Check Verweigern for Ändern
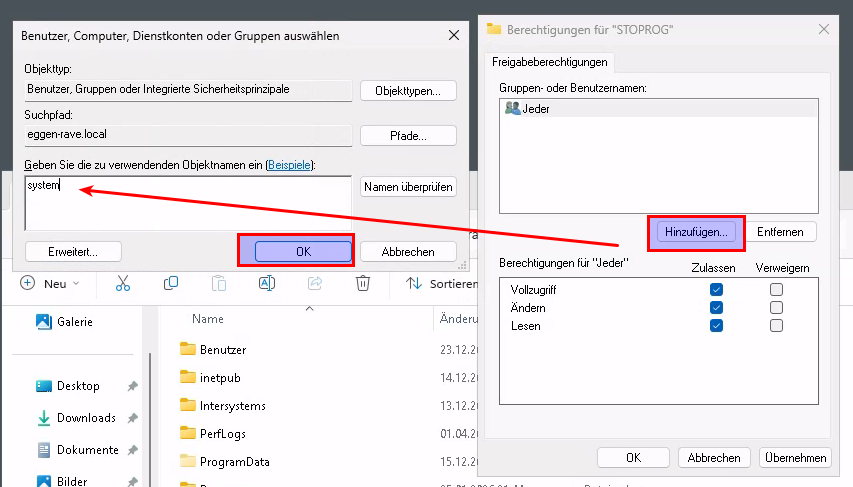The width and height of the screenshot is (853, 487). [x=776, y=308]
